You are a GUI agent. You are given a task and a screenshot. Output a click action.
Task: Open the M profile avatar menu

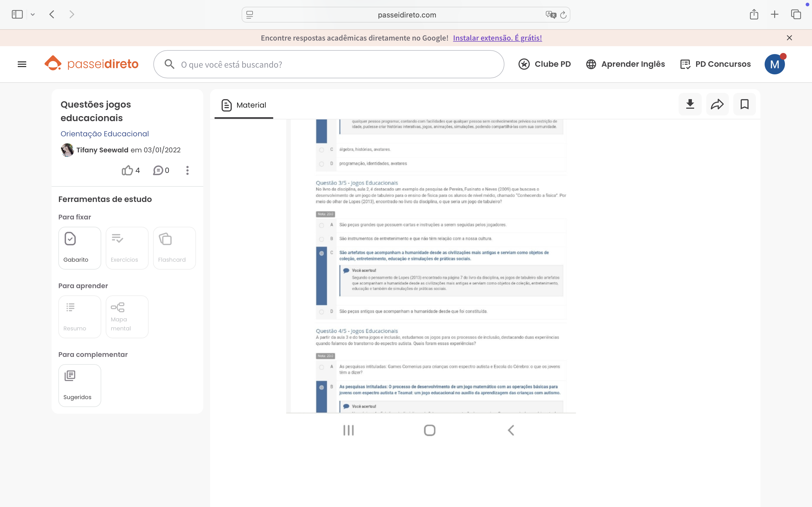tap(775, 64)
